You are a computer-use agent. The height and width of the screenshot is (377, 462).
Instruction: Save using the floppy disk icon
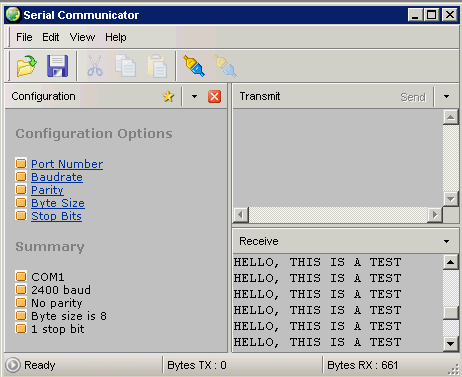58,66
